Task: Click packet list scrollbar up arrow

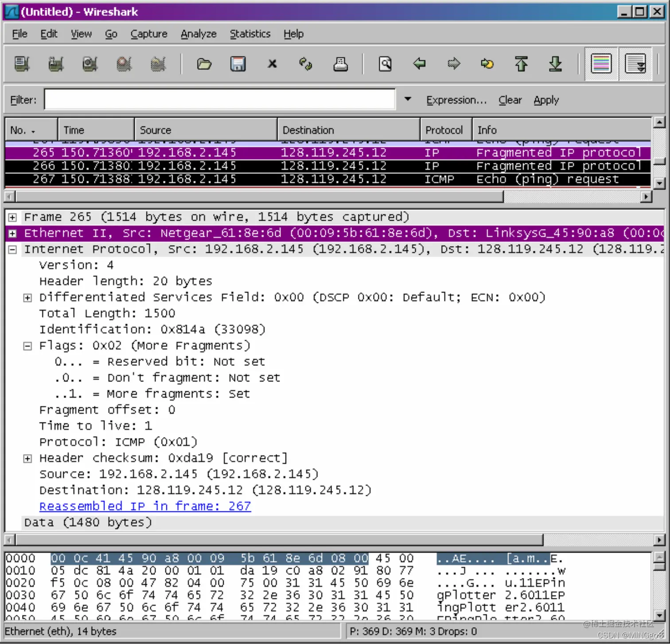Action: pos(659,122)
